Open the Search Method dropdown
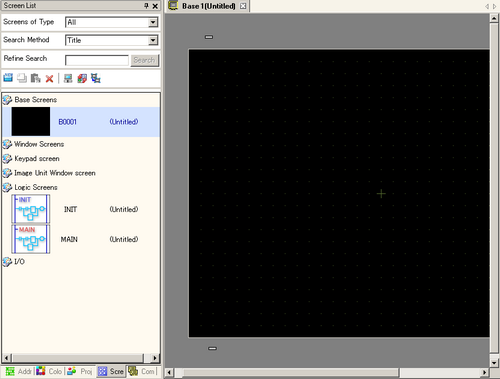 tap(153, 40)
